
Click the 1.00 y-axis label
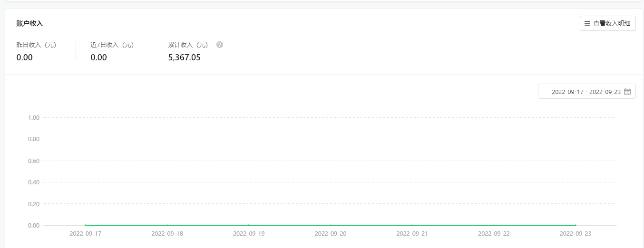pos(33,117)
